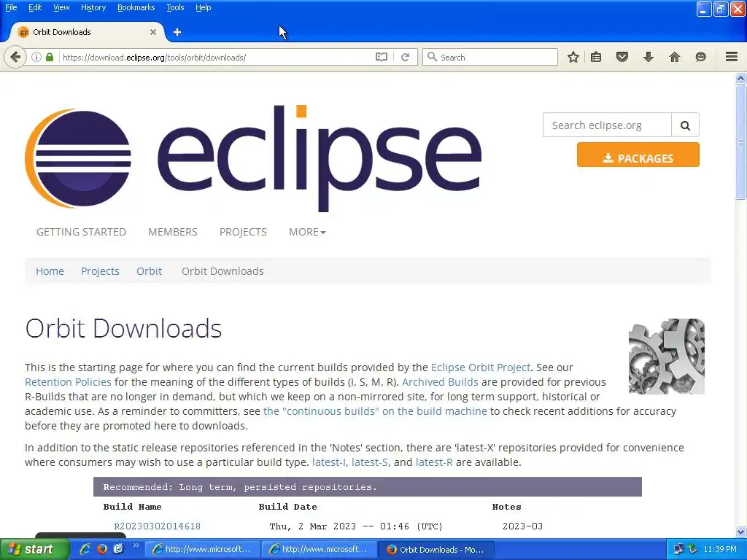Click the 11:39 PM system clock
This screenshot has width=747, height=560.
click(720, 549)
